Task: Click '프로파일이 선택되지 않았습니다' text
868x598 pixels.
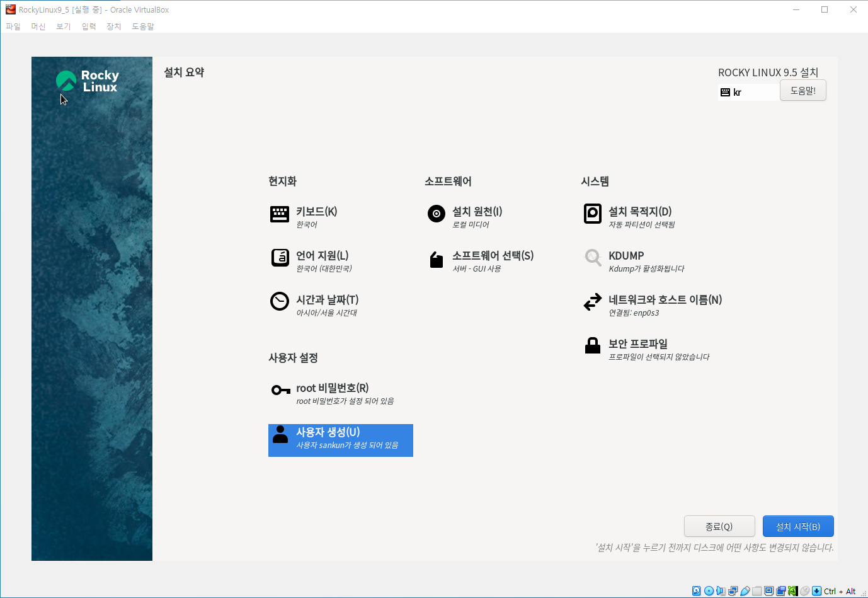Action: pos(659,357)
